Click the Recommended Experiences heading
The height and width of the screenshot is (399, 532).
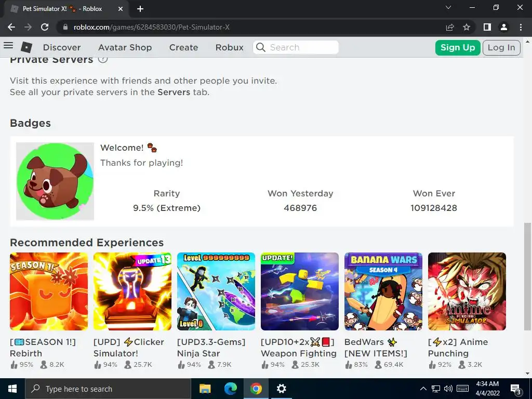pyautogui.click(x=87, y=243)
